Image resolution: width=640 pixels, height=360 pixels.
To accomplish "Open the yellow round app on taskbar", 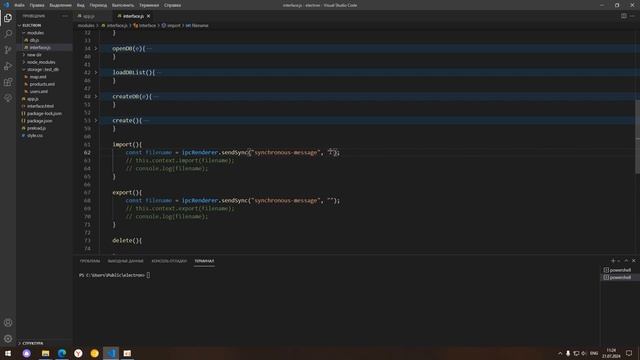I will coord(94,353).
